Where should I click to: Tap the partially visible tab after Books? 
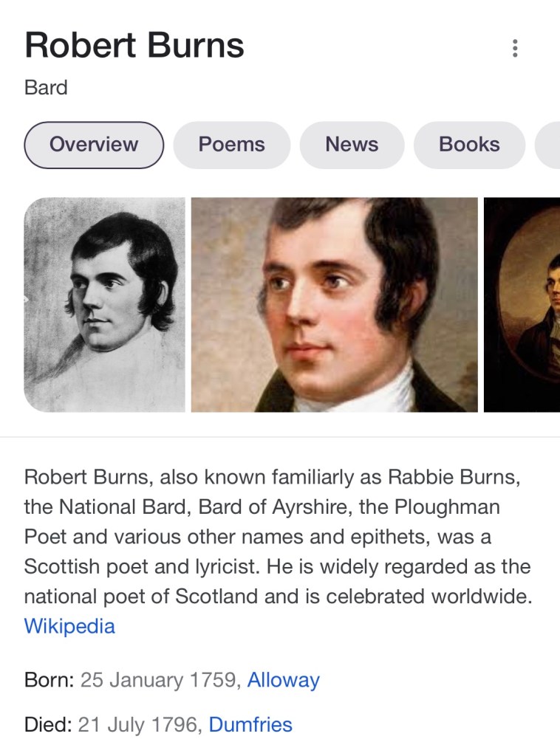coord(548,145)
